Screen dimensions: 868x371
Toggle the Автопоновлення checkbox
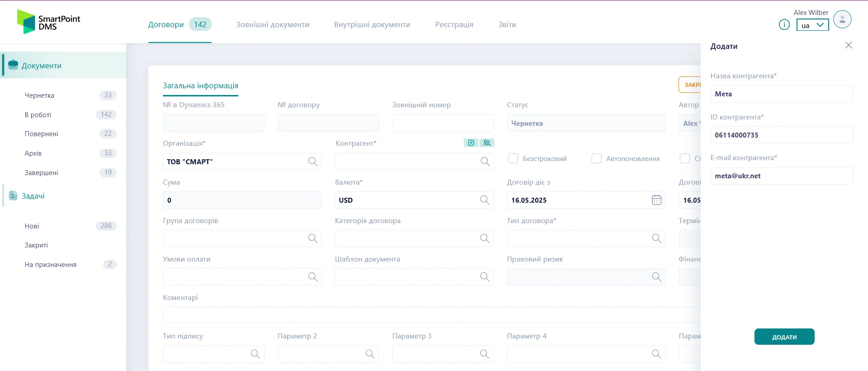597,158
